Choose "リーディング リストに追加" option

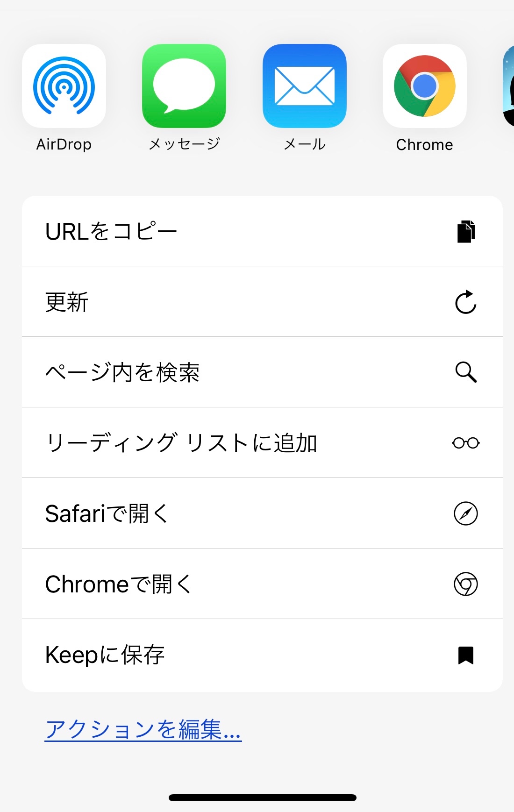tap(181, 443)
